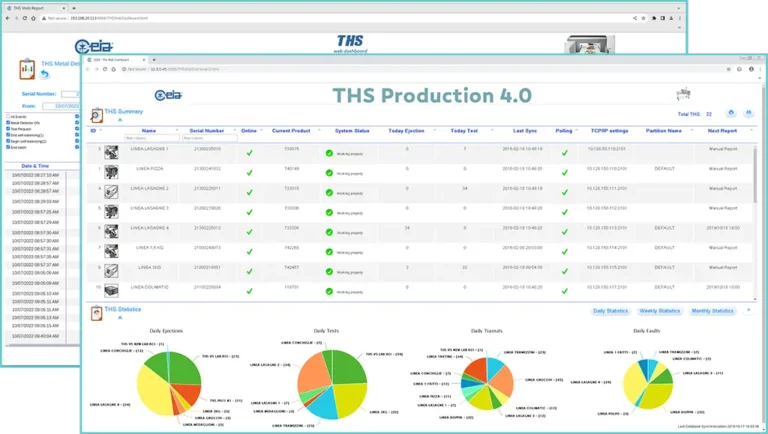Viewport: 768px width, 434px height.
Task: Click the refresh round icon next to Total THS
Action: [x=731, y=113]
